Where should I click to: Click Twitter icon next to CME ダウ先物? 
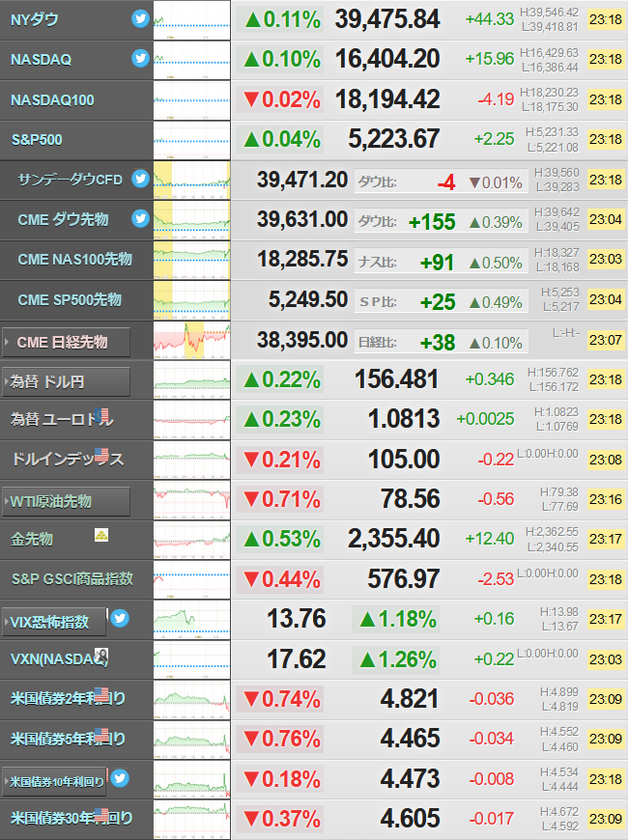point(140,218)
